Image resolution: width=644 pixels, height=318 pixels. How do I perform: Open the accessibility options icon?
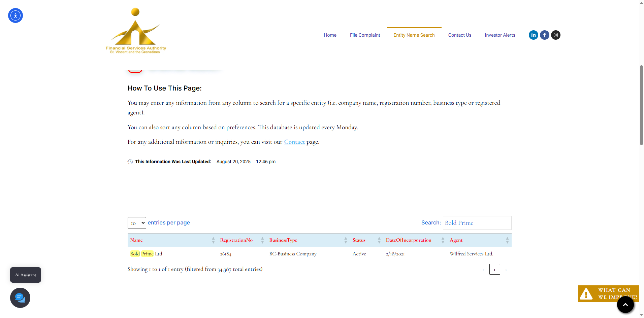click(x=15, y=15)
